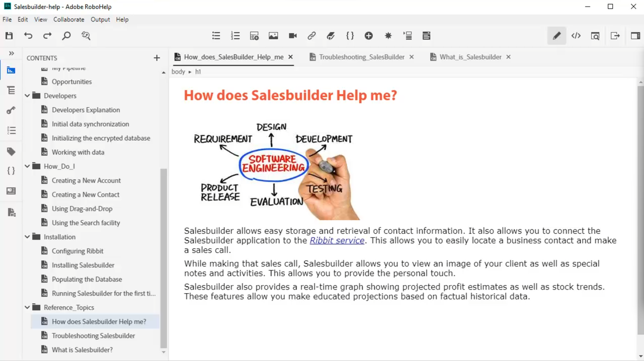The image size is (644, 361).
Task: Open Initial data synchronization topic
Action: click(x=90, y=124)
